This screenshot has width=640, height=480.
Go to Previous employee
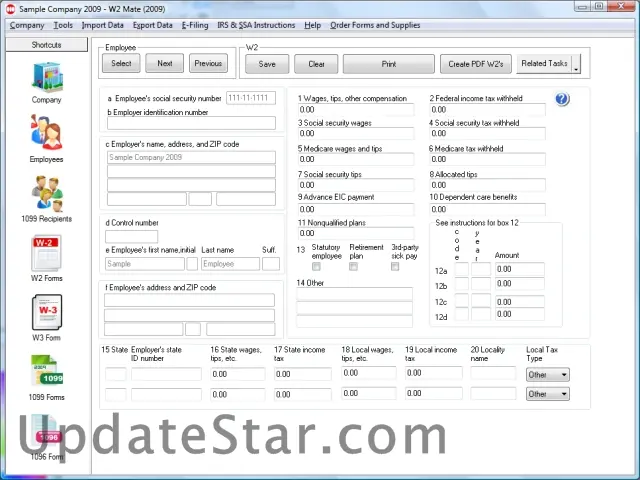tap(208, 63)
